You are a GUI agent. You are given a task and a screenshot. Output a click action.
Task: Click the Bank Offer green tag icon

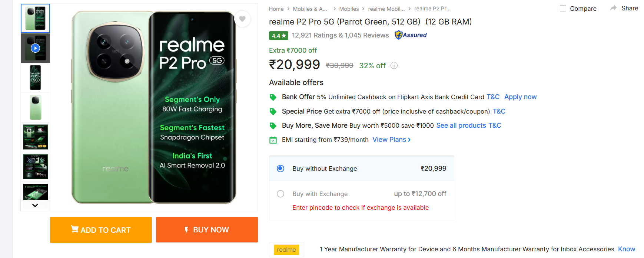coord(273,97)
